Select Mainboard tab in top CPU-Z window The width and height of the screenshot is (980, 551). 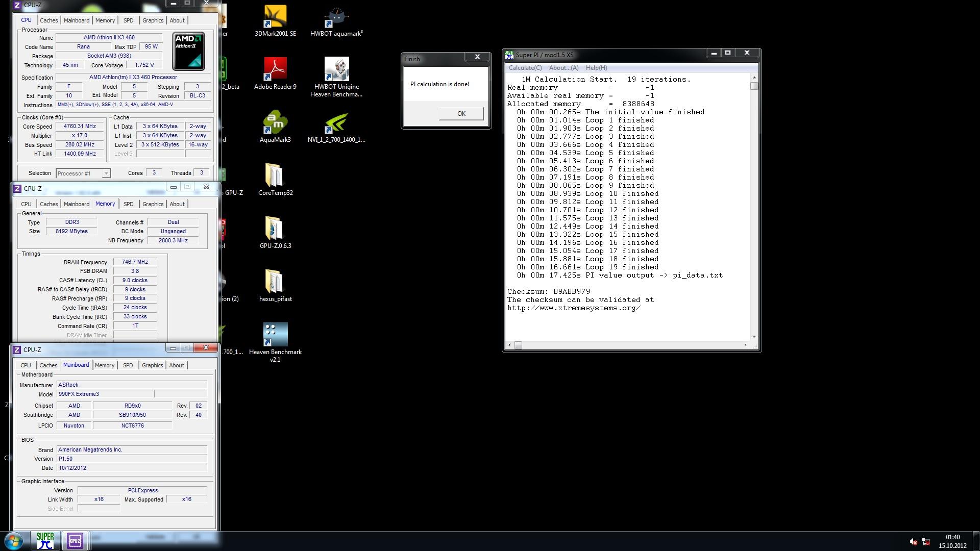(77, 20)
